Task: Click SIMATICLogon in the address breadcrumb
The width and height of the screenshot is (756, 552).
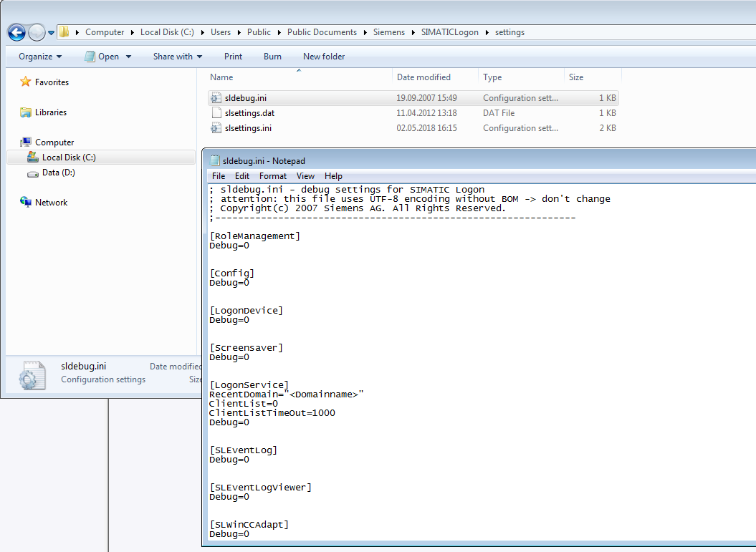Action: pyautogui.click(x=449, y=32)
